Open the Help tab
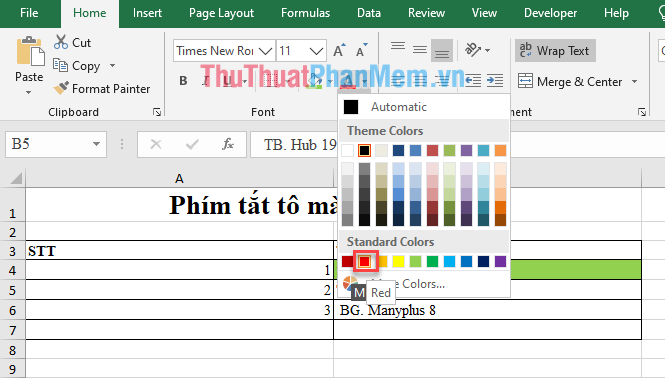The height and width of the screenshot is (378, 665). point(616,13)
